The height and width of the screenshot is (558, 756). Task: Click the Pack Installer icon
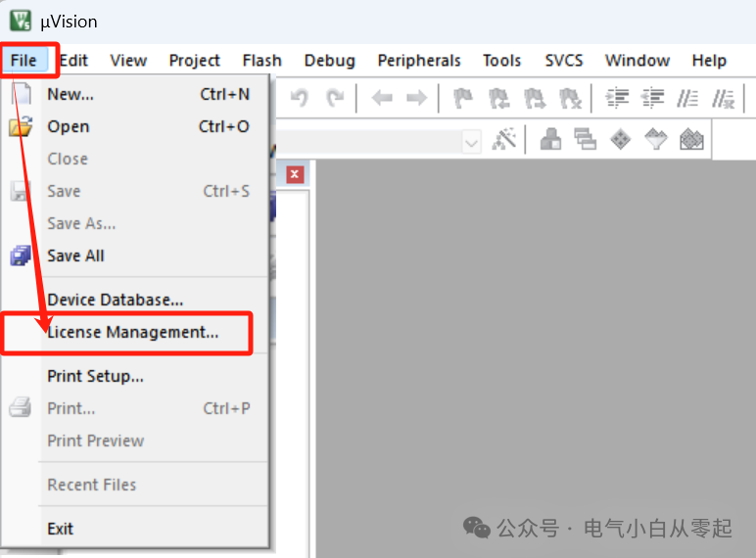coord(692,140)
